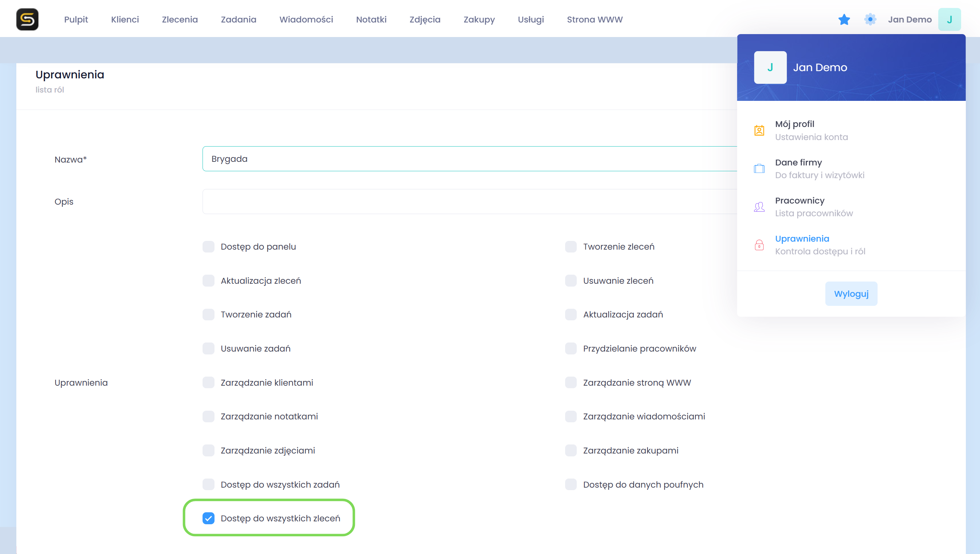Click the Uprawnienia lock icon
980x554 pixels.
[759, 245]
